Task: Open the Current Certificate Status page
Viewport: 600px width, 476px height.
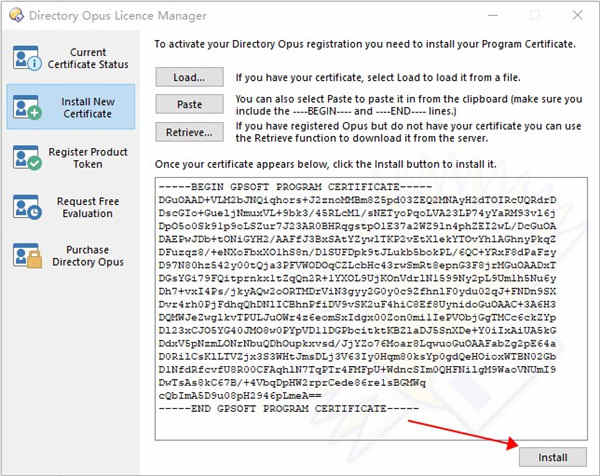Action: (x=71, y=58)
